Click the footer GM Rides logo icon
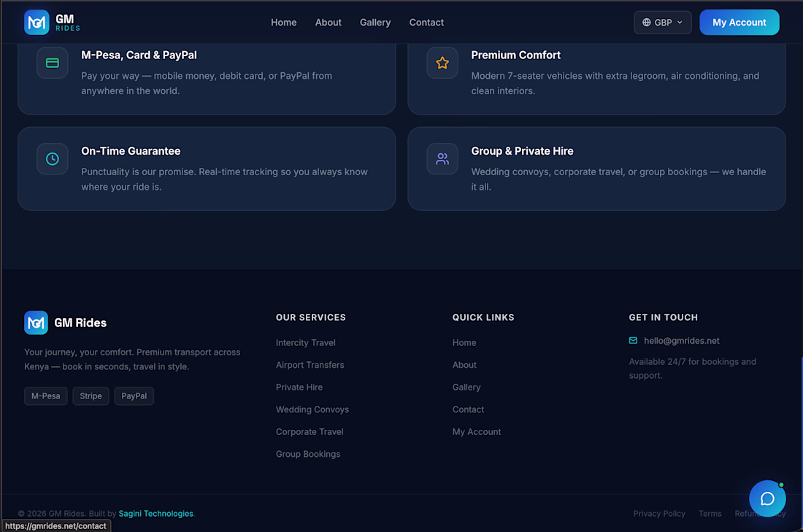The image size is (803, 532). [x=36, y=323]
